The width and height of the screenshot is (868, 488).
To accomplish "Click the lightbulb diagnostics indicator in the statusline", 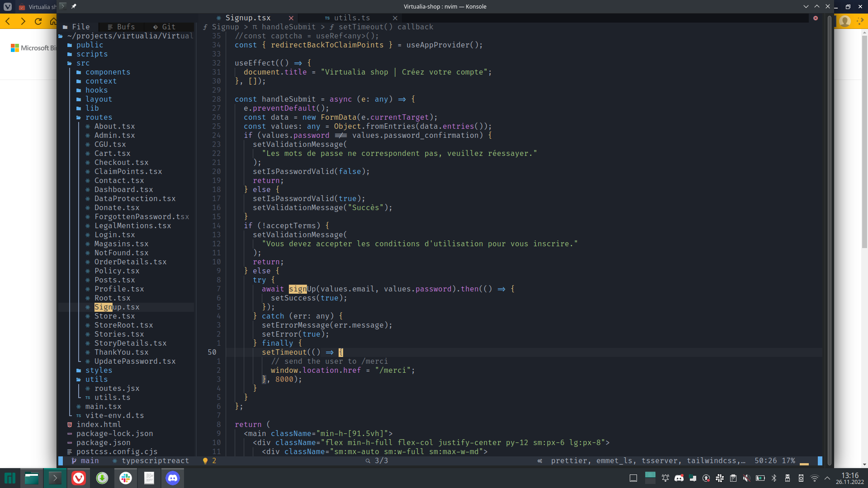I will tap(205, 461).
